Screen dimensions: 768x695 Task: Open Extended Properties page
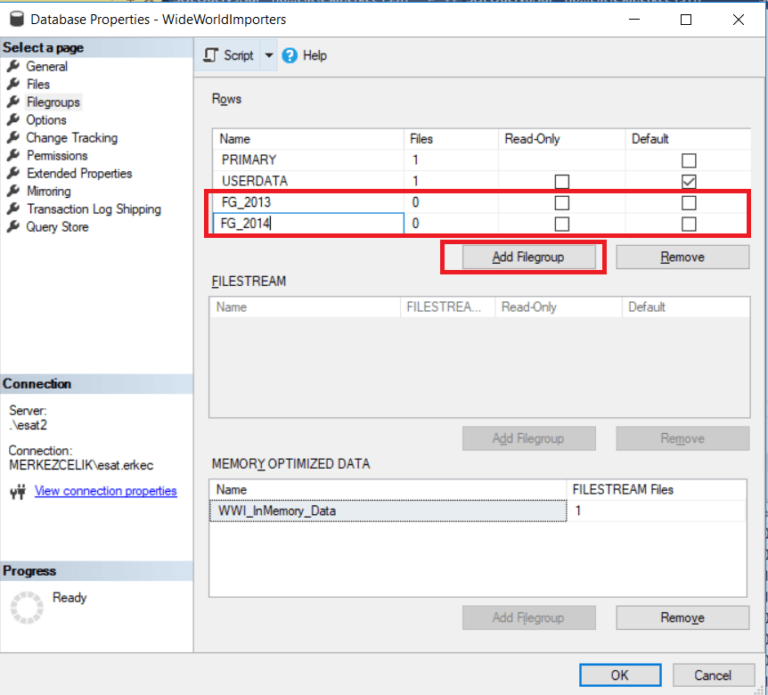[79, 173]
